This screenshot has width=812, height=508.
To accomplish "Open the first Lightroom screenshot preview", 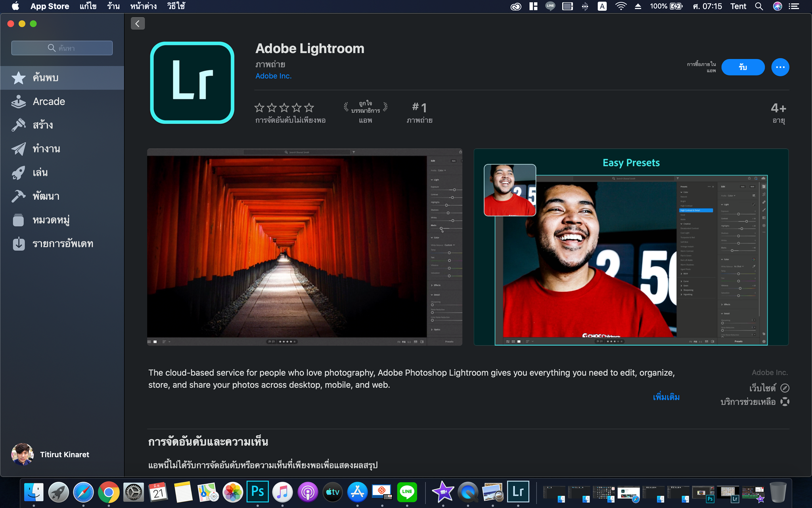I will [304, 246].
